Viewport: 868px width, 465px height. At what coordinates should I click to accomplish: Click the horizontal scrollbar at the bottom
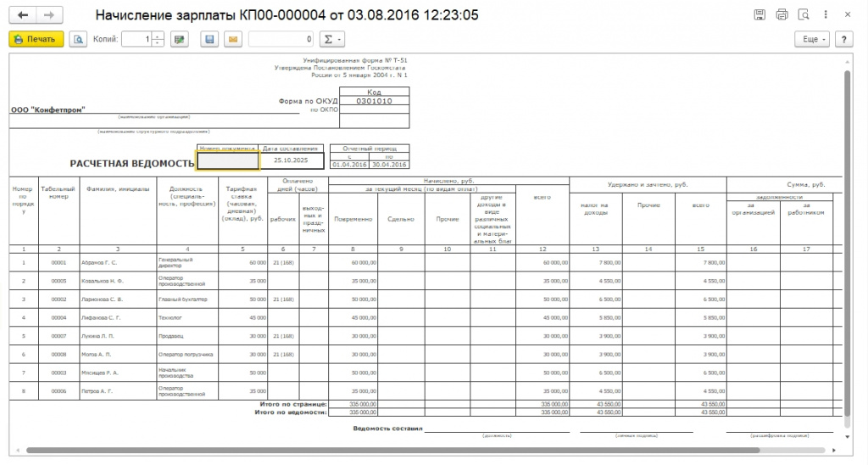pos(393,450)
